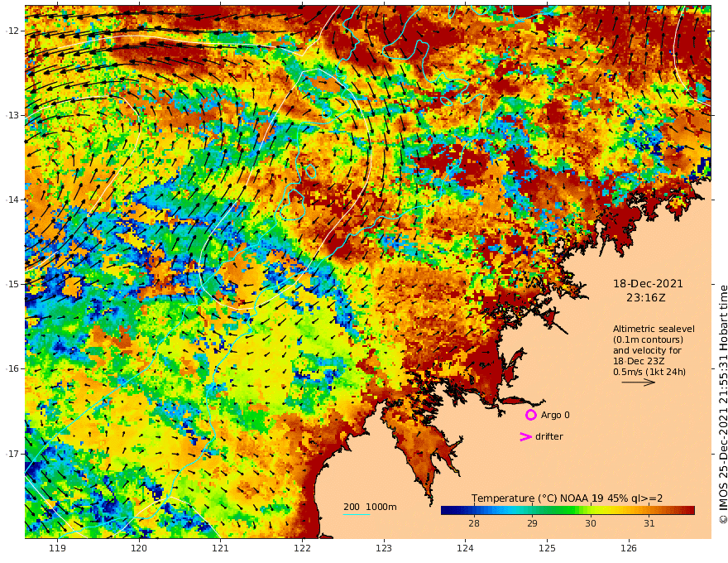The height and width of the screenshot is (563, 728).
Task: Click the '200 1000m' depth label
Action: (x=370, y=507)
